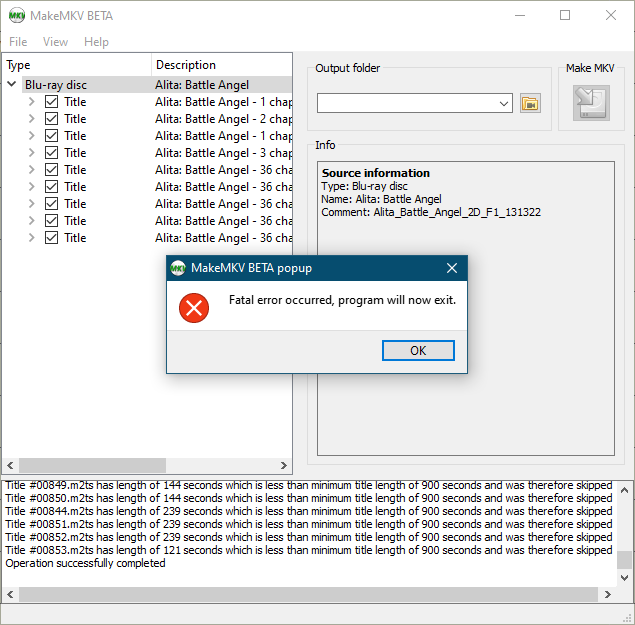The image size is (635, 625).
Task: Click the title tree horizontal scrollbar thumb
Action: coord(92,465)
